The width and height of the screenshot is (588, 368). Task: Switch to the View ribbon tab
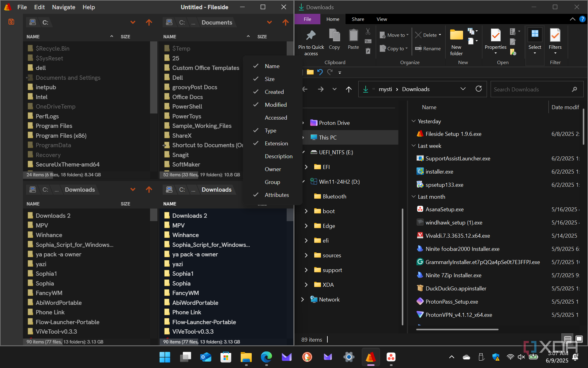382,19
